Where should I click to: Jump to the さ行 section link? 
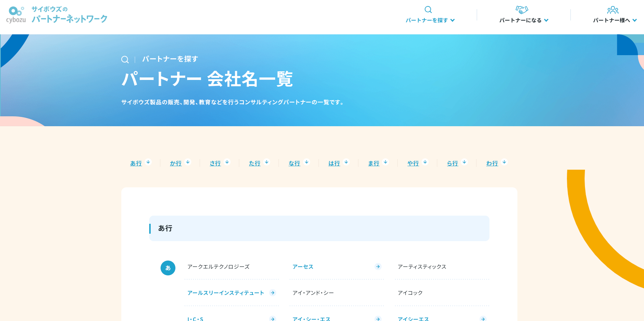[215, 163]
